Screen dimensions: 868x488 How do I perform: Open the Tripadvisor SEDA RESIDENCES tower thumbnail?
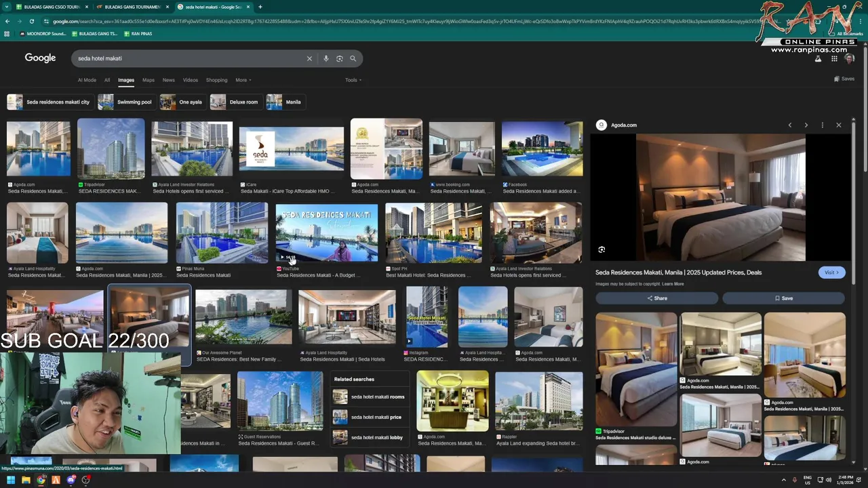point(111,149)
